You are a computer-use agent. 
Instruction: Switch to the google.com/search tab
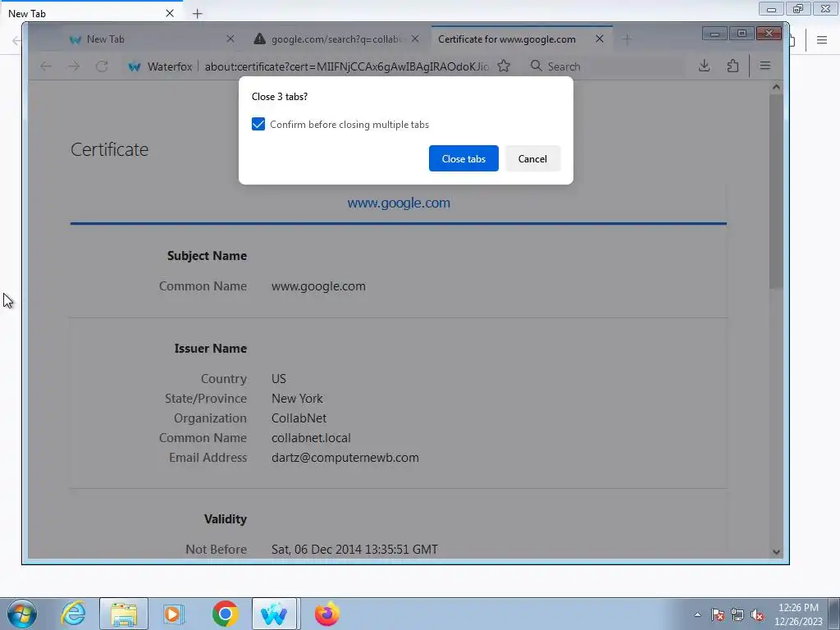tap(336, 39)
